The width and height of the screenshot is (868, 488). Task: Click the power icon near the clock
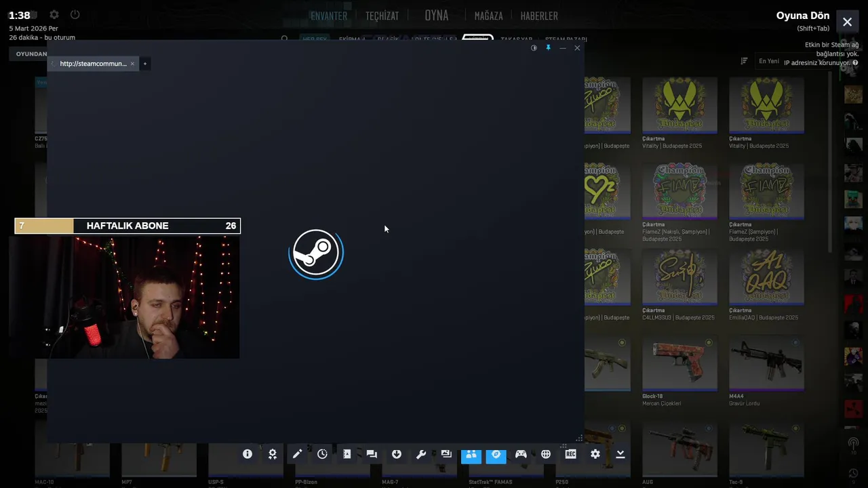[x=75, y=15]
